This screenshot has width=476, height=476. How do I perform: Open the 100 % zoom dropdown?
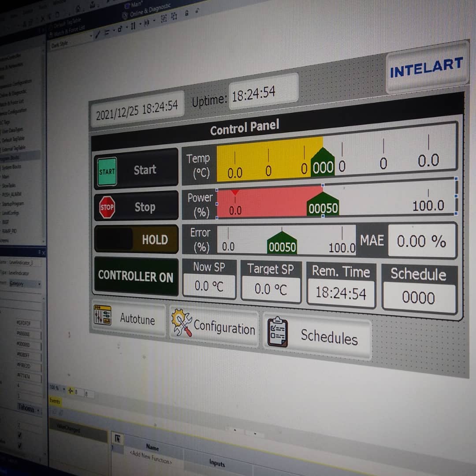(x=63, y=389)
